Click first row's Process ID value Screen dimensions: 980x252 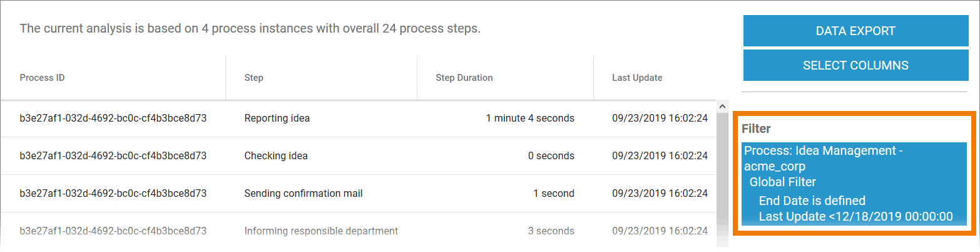click(113, 118)
